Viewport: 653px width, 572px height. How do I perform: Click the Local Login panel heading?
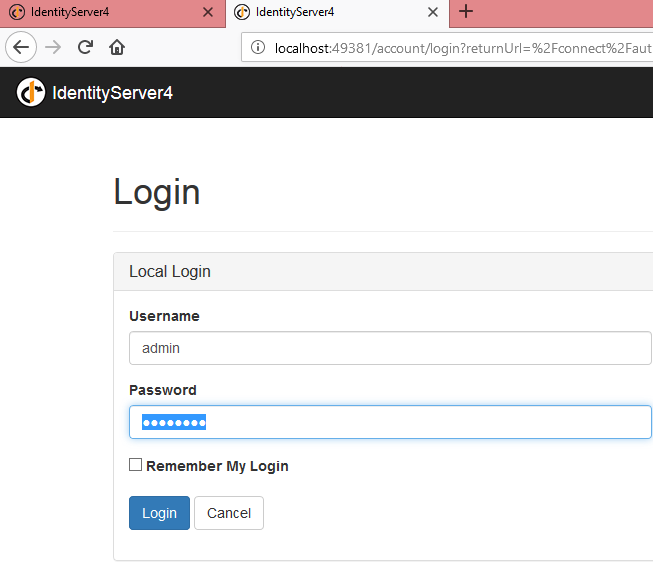pos(169,271)
